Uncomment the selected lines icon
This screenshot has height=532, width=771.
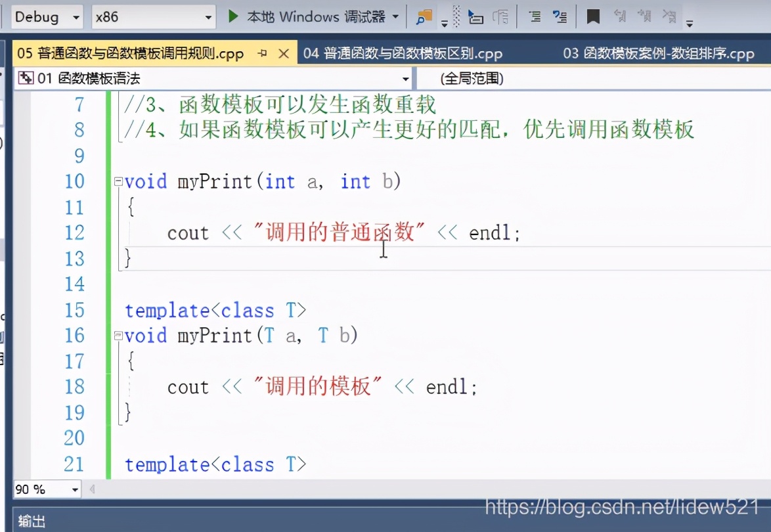[558, 16]
